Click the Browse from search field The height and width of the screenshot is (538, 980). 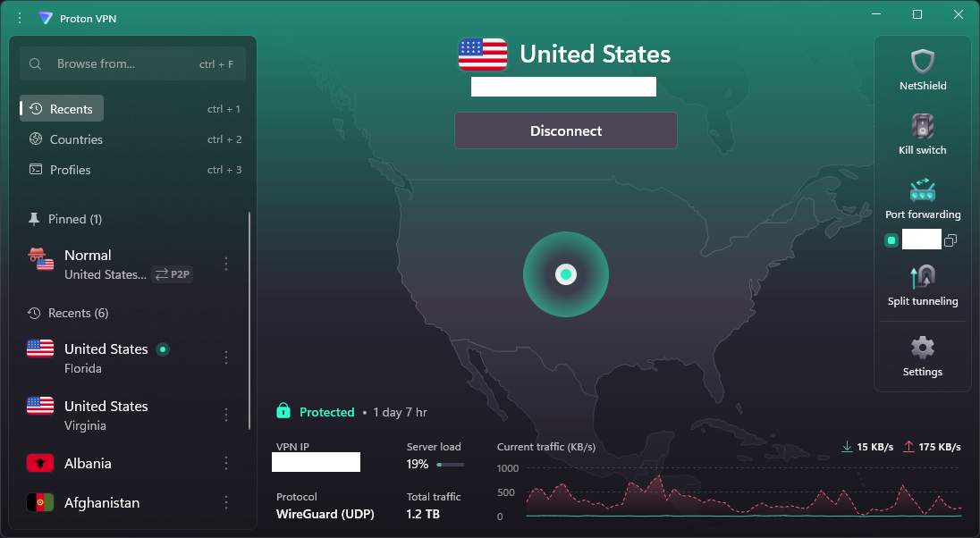coord(132,63)
